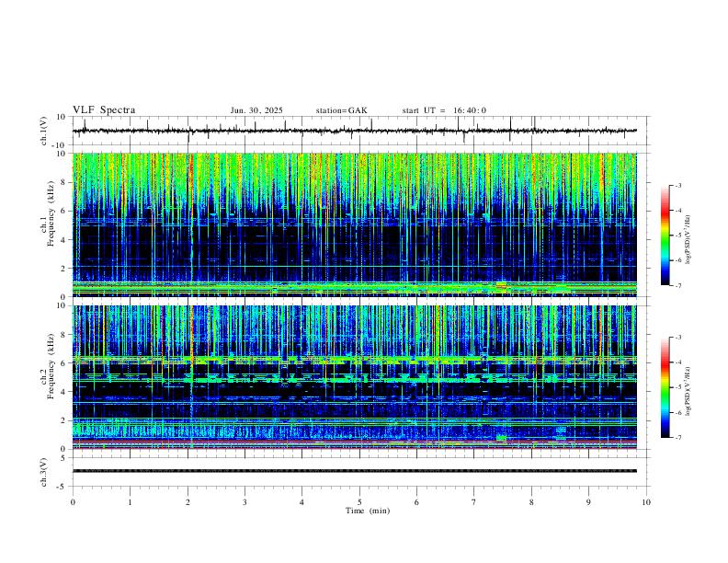Click the time axis tick label "2"
The height and width of the screenshot is (563, 728).
click(188, 502)
